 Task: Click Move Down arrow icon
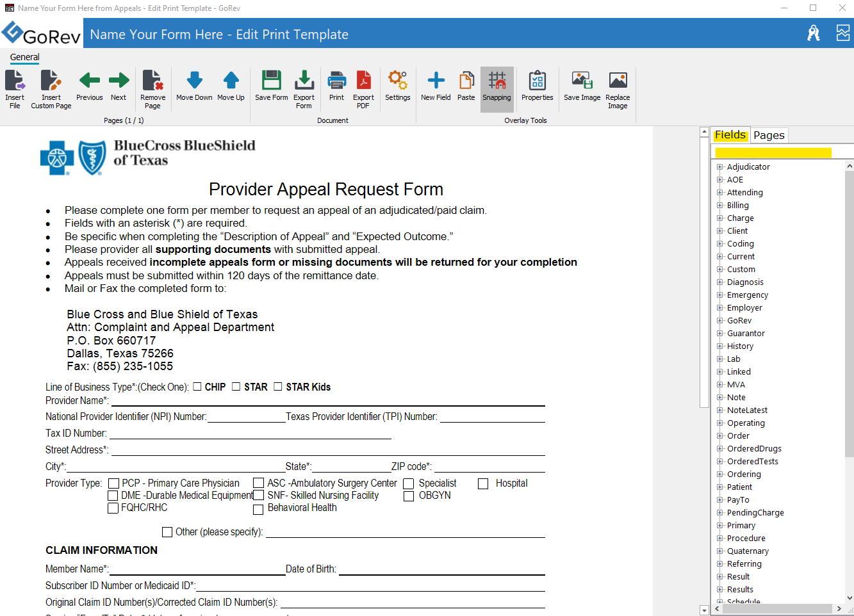[194, 80]
